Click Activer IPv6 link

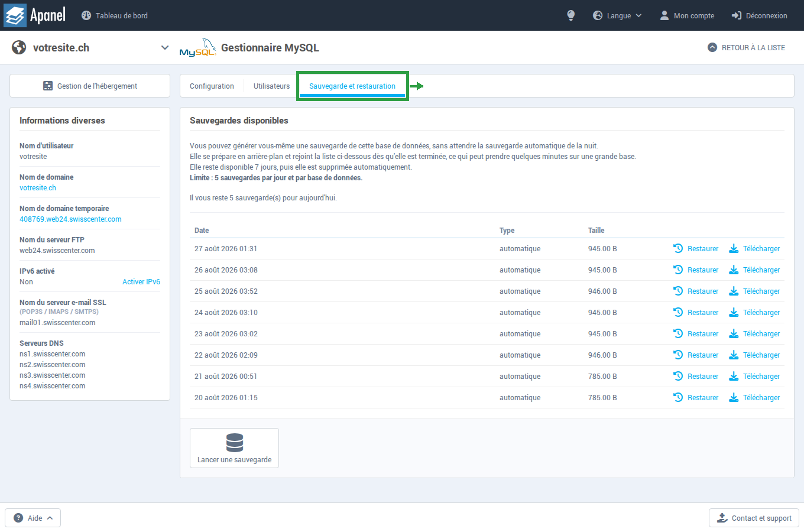coord(141,282)
